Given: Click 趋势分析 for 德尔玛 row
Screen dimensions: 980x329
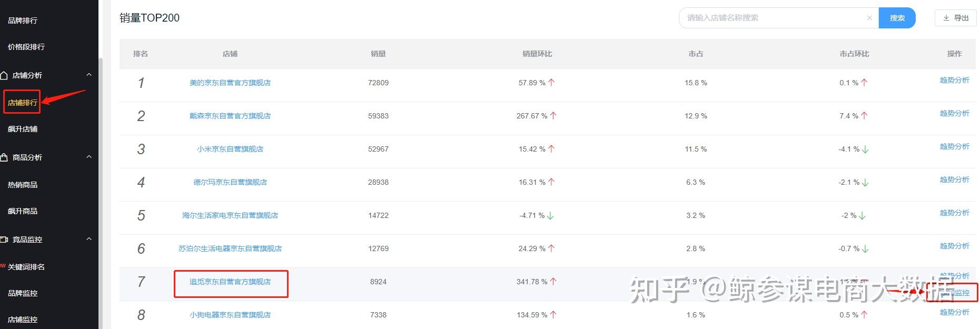Looking at the screenshot, I should pos(954,180).
